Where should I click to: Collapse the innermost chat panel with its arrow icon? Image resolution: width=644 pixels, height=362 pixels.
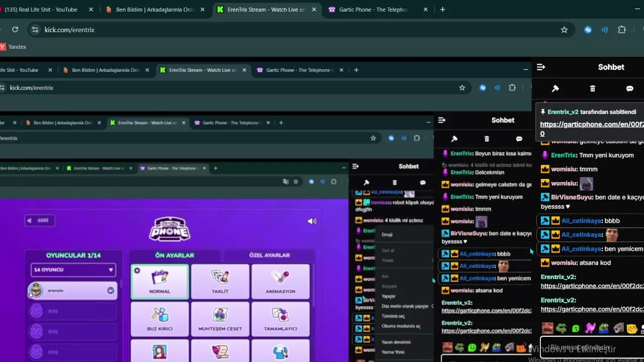point(355,166)
